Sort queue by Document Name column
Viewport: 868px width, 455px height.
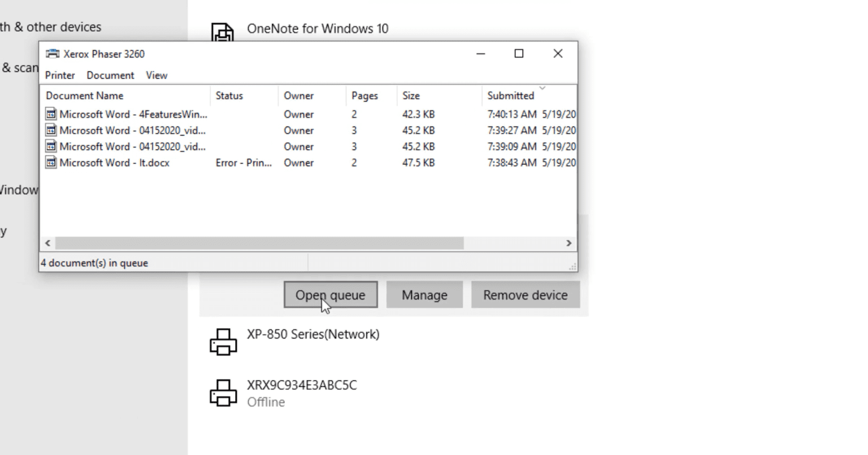[x=85, y=95]
